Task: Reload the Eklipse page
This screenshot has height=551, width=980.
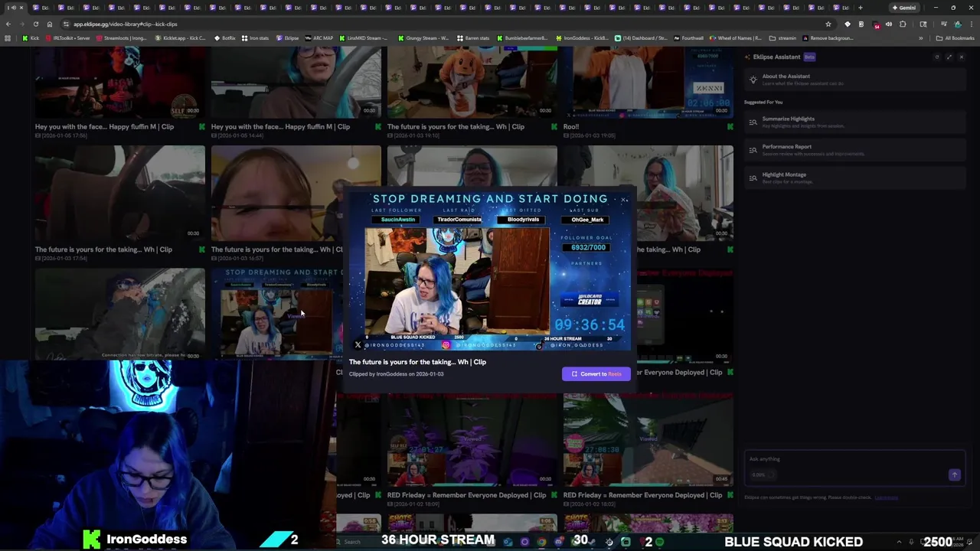Action: click(x=36, y=24)
